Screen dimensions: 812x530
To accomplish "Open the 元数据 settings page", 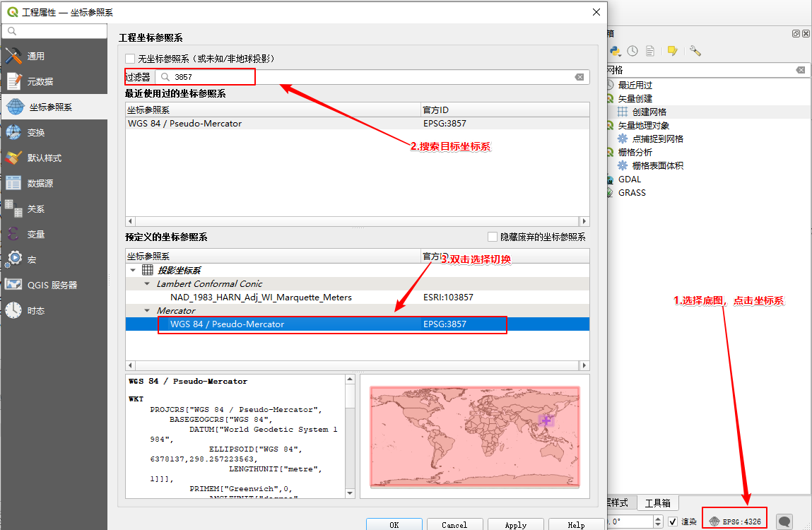I will pyautogui.click(x=40, y=82).
